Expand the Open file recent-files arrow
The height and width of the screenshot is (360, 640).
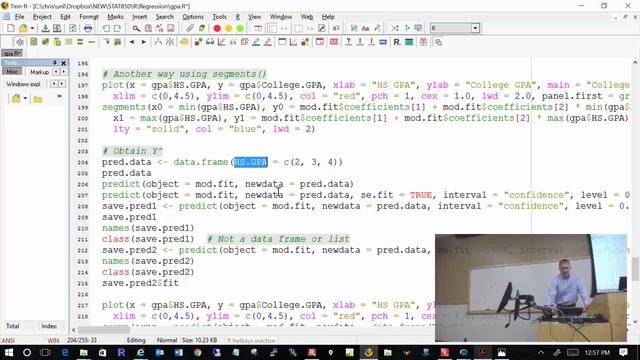pyautogui.click(x=32, y=29)
